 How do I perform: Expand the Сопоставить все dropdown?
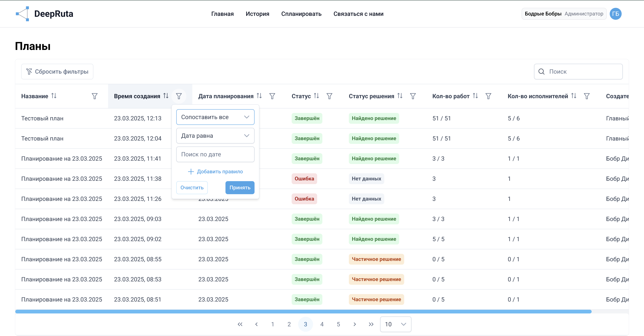215,117
